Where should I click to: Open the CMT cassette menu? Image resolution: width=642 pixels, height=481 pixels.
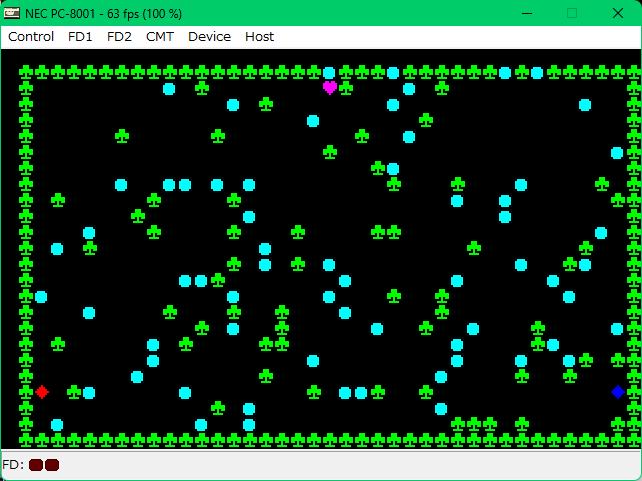(x=159, y=37)
